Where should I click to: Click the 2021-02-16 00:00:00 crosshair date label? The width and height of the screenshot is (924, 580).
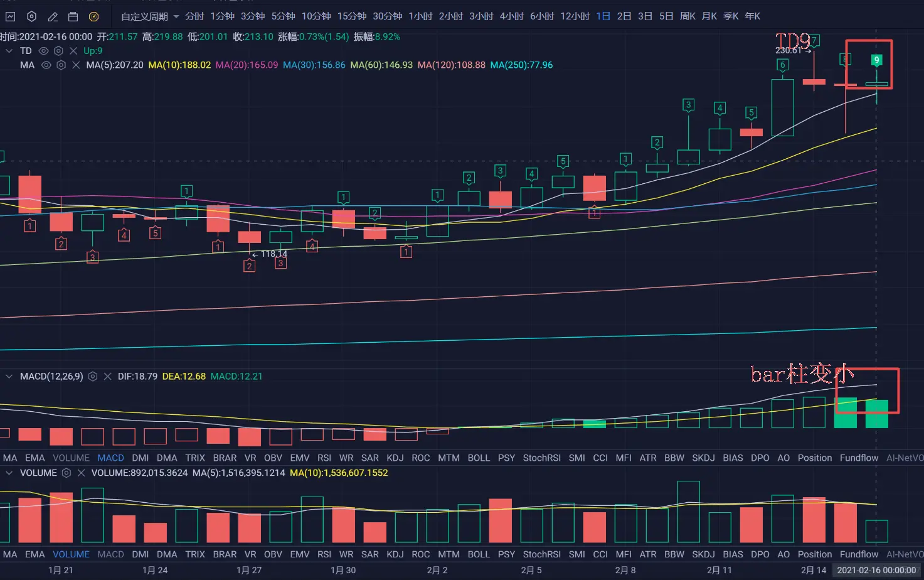[x=876, y=571]
